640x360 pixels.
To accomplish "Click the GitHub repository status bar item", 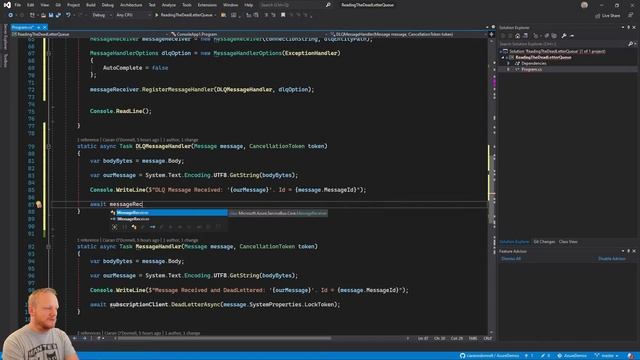I will pyautogui.click(x=489, y=356).
